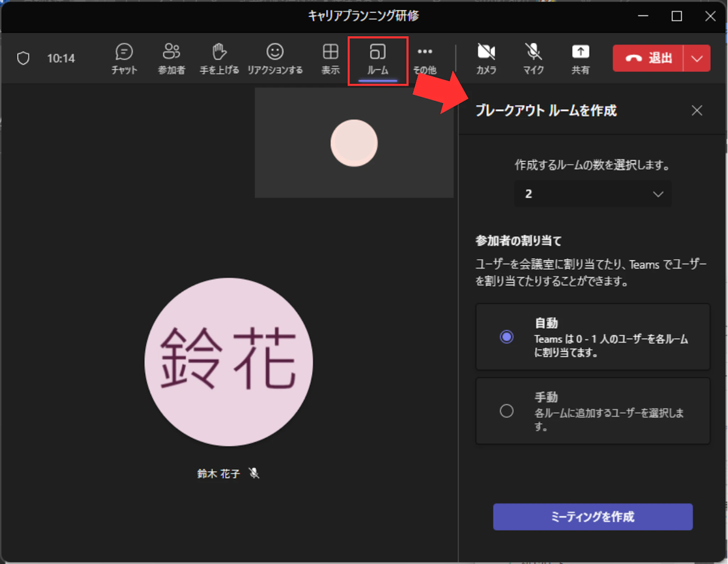Click the ミーティングを作成 button
728x564 pixels.
pos(593,517)
